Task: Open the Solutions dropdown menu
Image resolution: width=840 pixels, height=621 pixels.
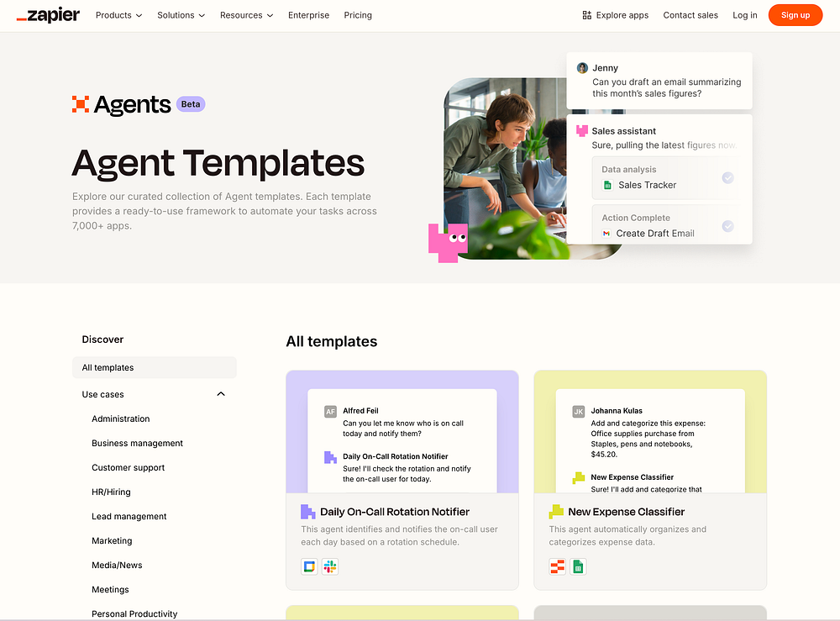Action: point(181,15)
